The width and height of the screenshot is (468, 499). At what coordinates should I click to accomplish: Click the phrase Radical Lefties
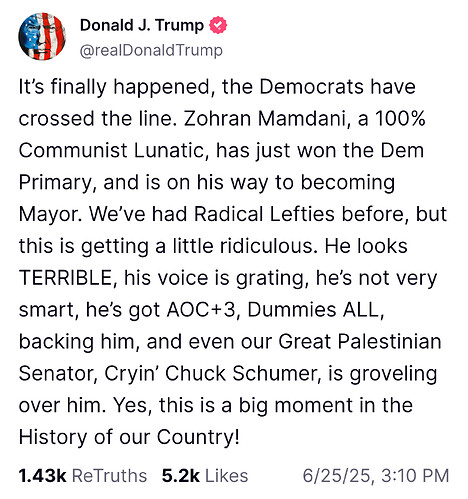(x=264, y=214)
